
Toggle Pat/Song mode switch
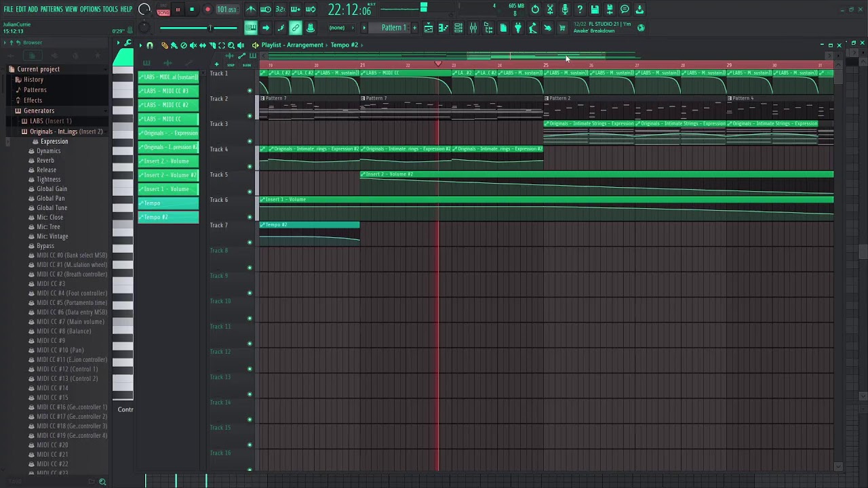163,9
